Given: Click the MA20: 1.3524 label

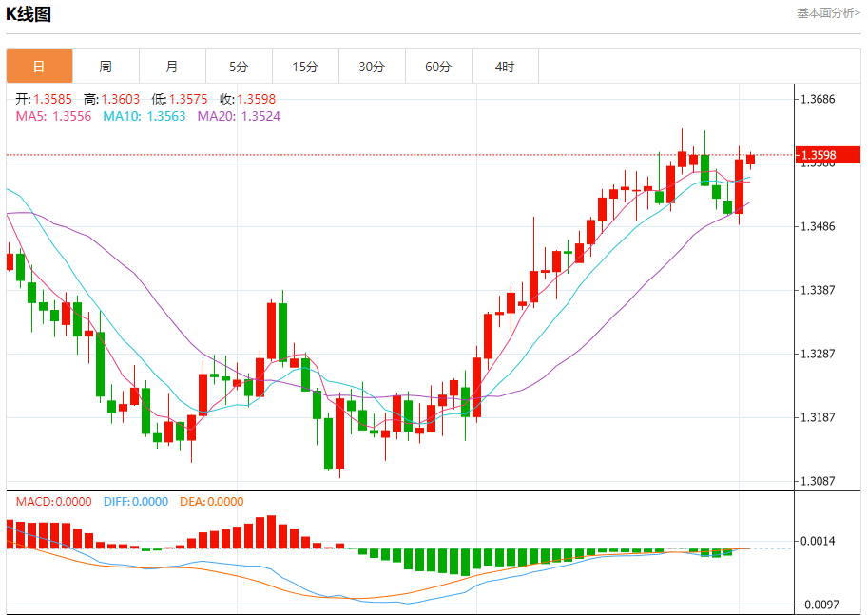Looking at the screenshot, I should click(x=239, y=116).
